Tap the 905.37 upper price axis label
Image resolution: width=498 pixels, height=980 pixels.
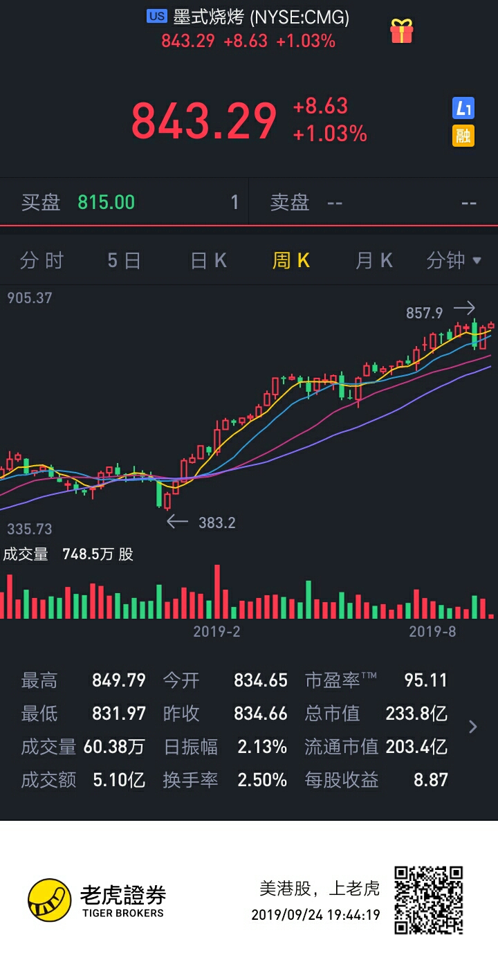(30, 298)
